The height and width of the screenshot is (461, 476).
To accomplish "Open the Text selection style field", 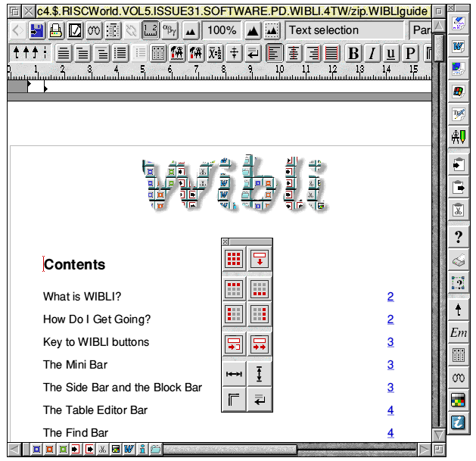I will pyautogui.click(x=344, y=30).
